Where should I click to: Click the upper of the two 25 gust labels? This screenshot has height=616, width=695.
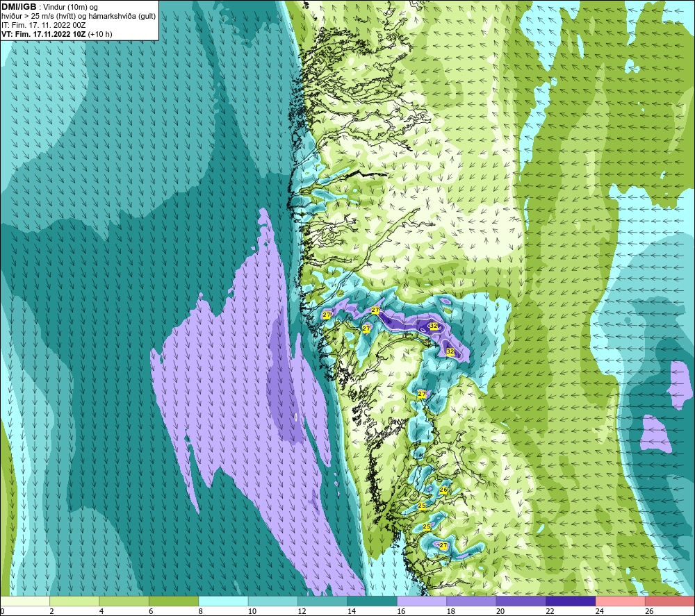click(x=422, y=506)
